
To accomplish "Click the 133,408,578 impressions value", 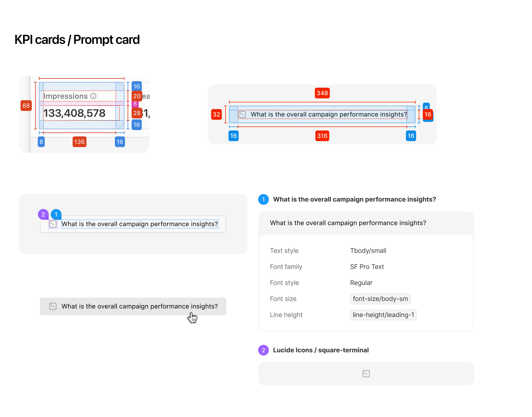I will [x=74, y=113].
